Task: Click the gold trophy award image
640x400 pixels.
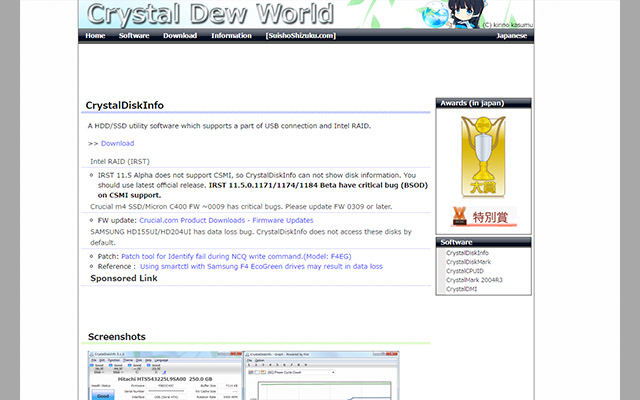Action: (x=483, y=157)
